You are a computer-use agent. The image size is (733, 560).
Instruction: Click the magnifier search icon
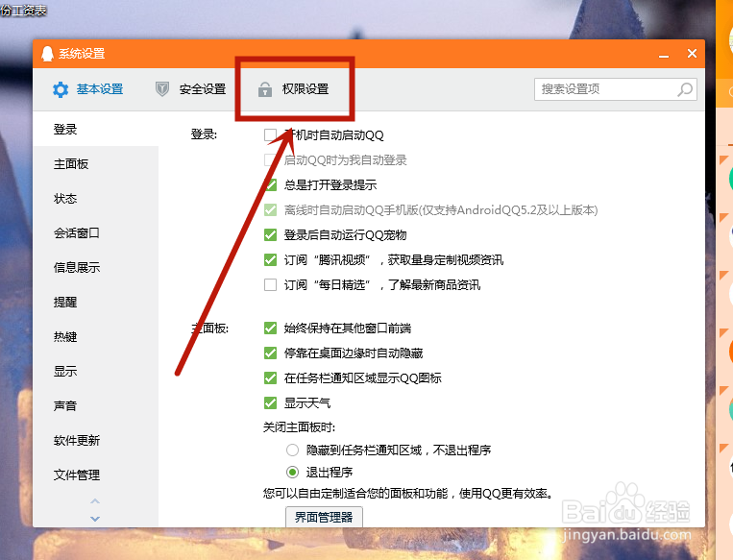pyautogui.click(x=685, y=89)
